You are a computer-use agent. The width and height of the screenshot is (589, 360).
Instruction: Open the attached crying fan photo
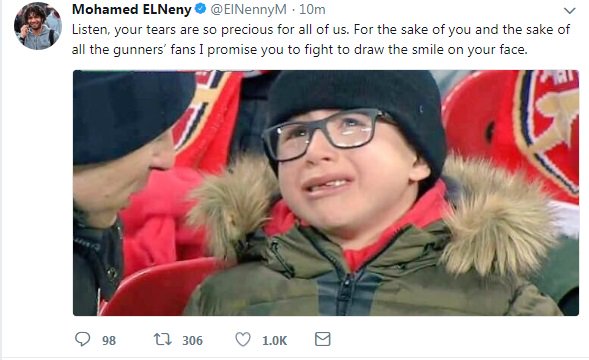click(326, 193)
